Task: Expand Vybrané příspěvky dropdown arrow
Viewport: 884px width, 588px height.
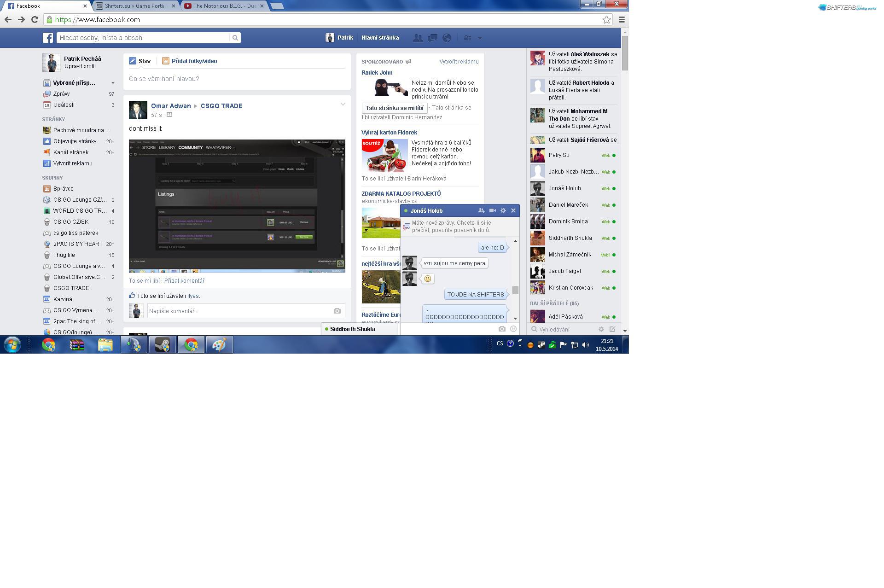Action: click(113, 83)
